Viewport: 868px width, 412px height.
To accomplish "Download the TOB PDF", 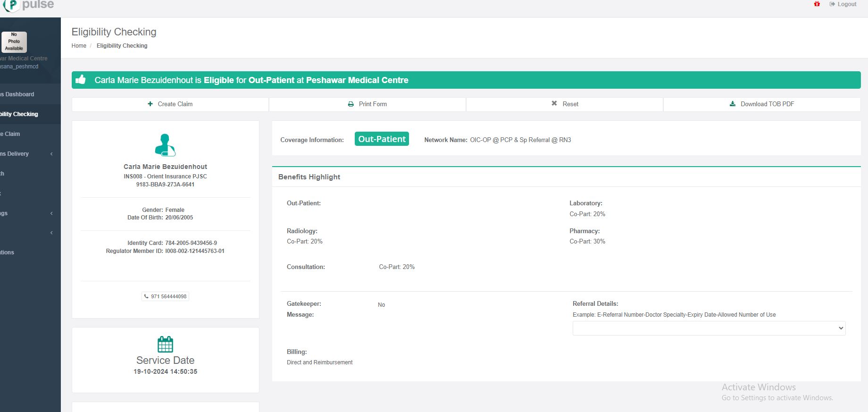I will coord(762,104).
